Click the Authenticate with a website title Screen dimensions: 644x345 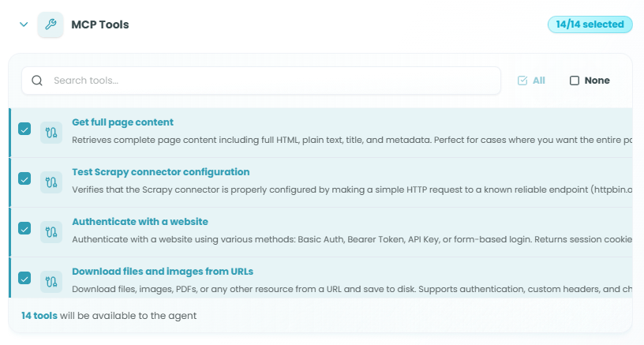tap(140, 222)
